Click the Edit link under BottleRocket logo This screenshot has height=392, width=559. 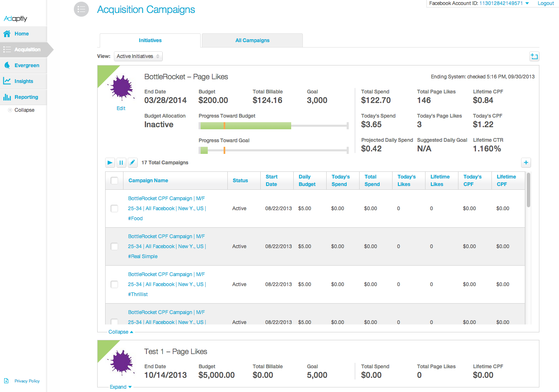pyautogui.click(x=121, y=108)
